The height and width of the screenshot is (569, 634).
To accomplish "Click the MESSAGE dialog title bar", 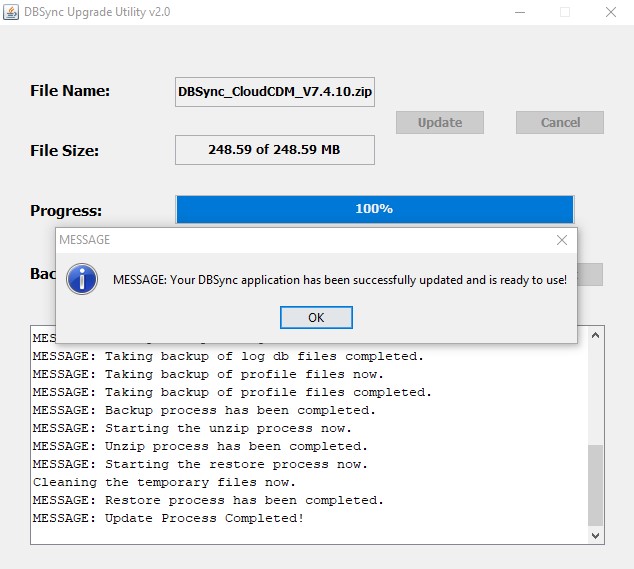I will point(300,240).
